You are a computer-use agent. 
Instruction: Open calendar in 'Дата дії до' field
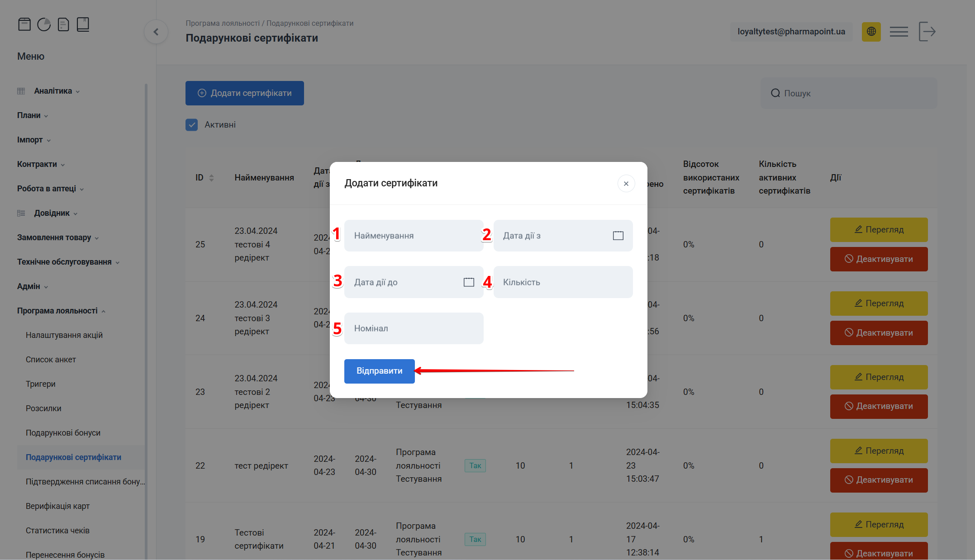pos(469,282)
